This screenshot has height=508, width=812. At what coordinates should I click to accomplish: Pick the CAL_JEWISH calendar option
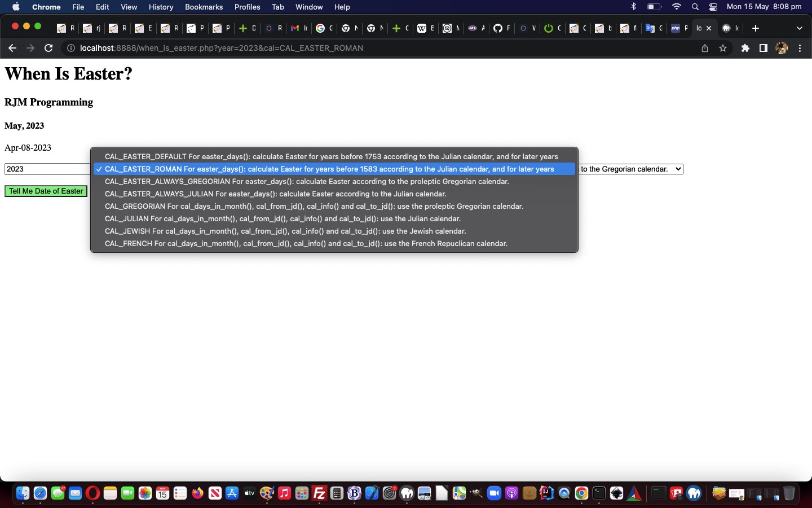(x=285, y=231)
